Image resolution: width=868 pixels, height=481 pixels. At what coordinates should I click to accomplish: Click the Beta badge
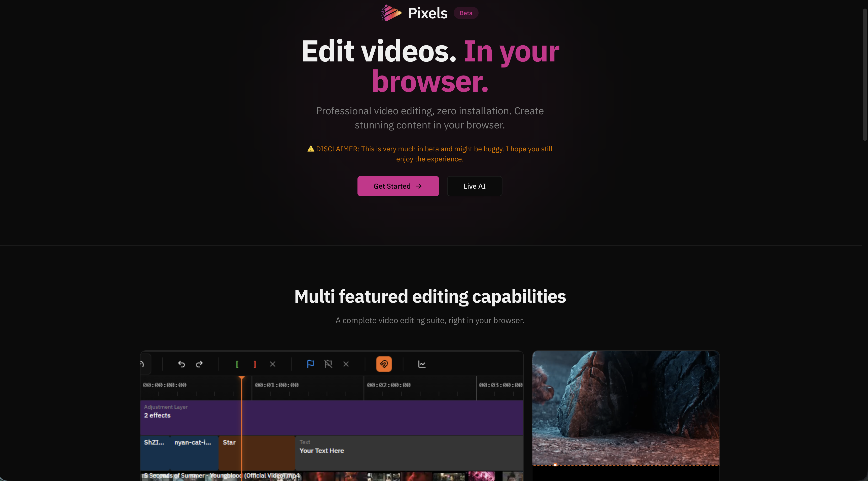click(466, 13)
